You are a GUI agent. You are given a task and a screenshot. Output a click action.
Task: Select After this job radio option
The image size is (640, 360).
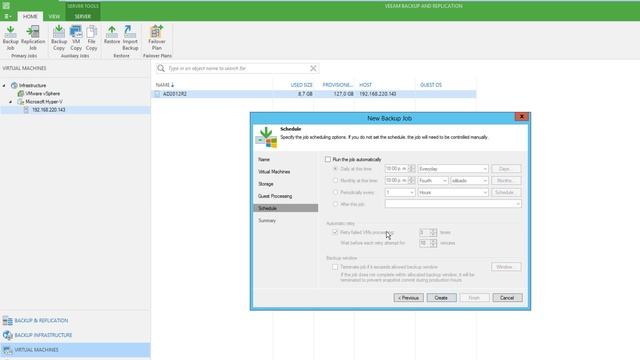336,204
